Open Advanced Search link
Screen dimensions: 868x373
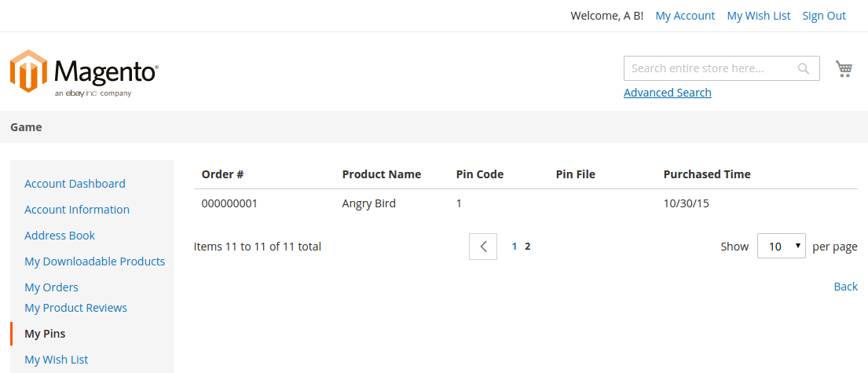tap(668, 93)
